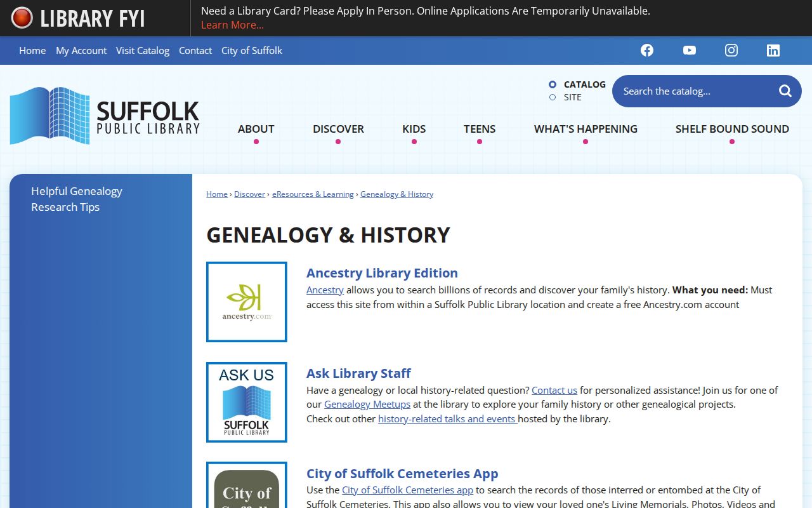Image resolution: width=812 pixels, height=508 pixels.
Task: Expand the What's Happening menu
Action: click(x=586, y=129)
